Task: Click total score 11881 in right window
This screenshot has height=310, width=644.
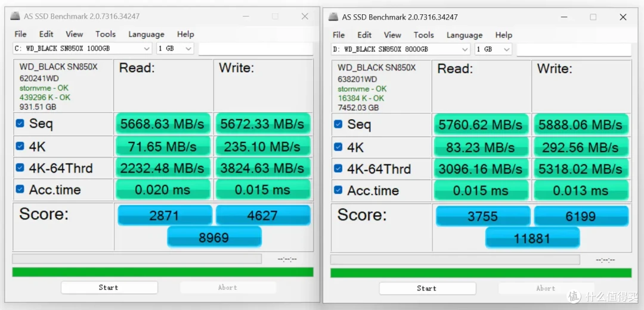Action: [532, 238]
